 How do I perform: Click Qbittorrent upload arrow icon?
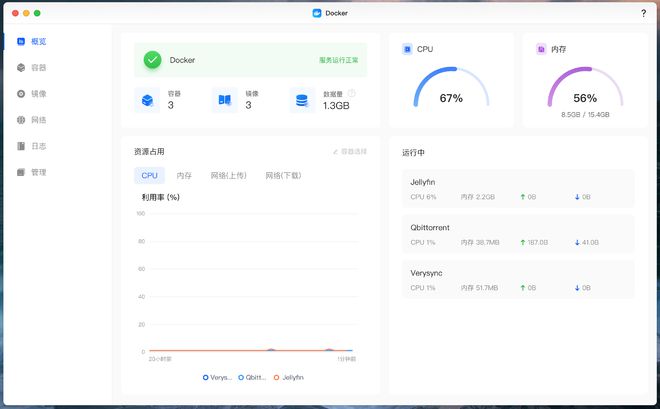pyautogui.click(x=523, y=242)
